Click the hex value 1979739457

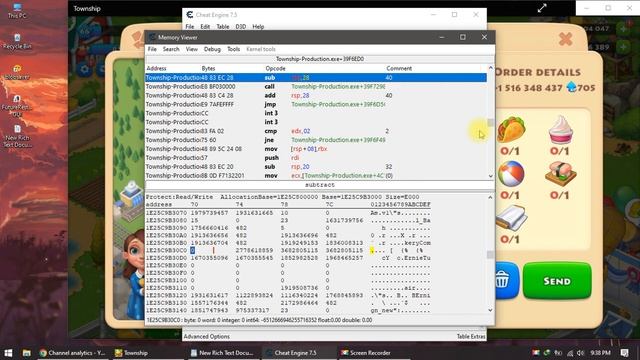coord(209,213)
